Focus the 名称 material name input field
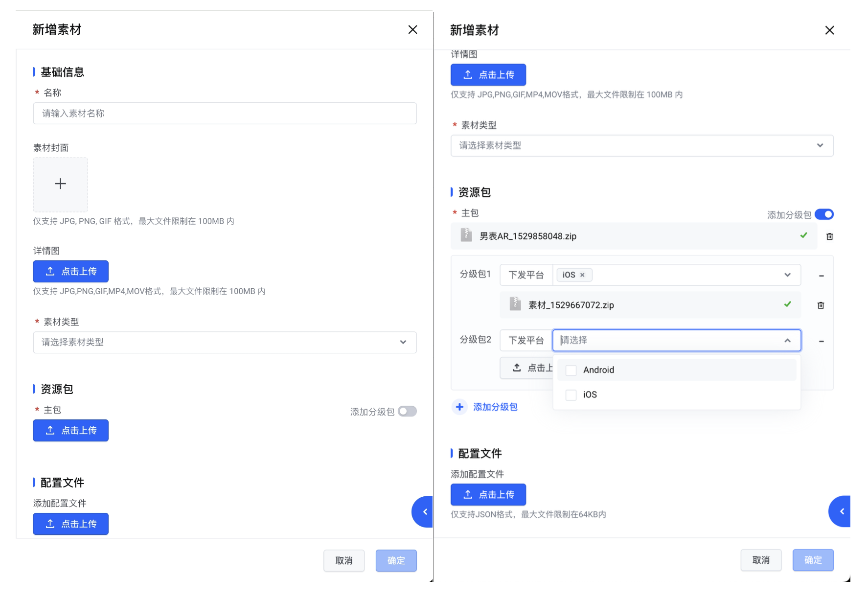 [x=225, y=114]
